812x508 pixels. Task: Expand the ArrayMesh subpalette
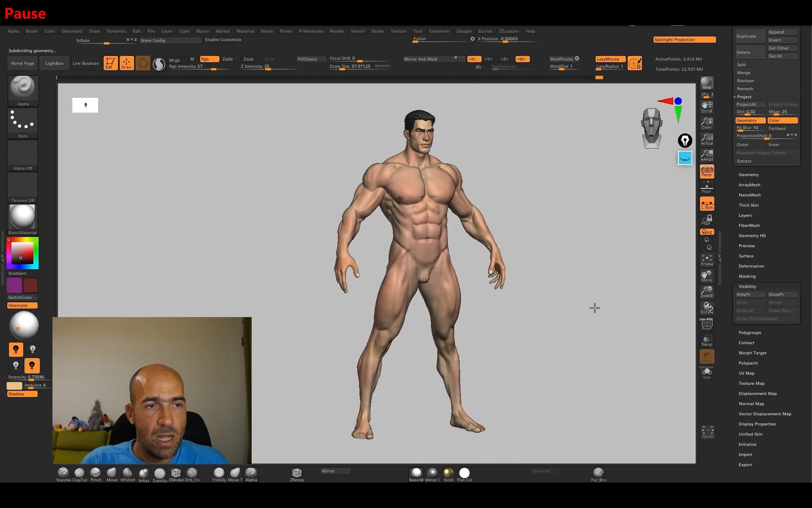(749, 185)
